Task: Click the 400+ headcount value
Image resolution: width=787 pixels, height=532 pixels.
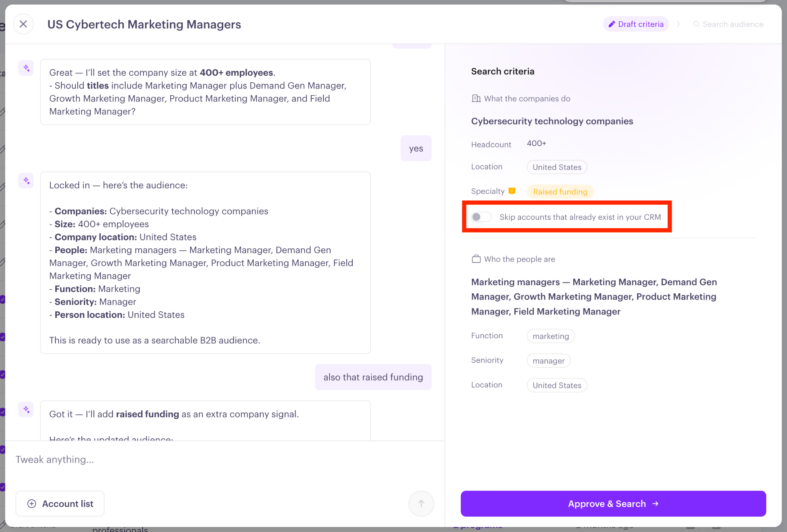Action: (536, 143)
